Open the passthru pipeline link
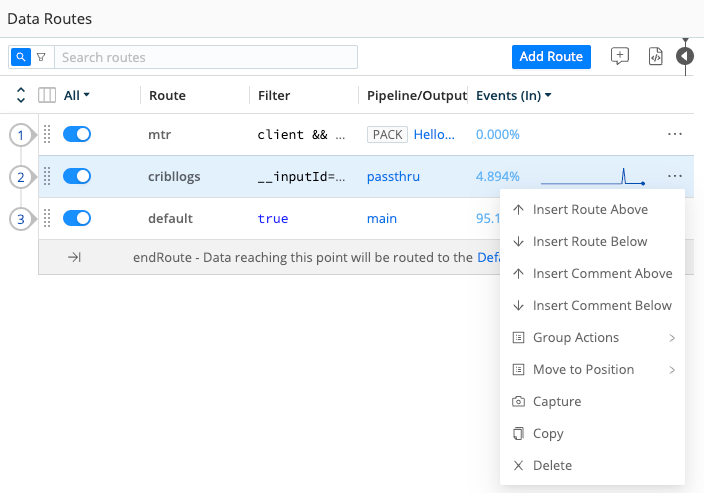The image size is (704, 493). pyautogui.click(x=393, y=176)
